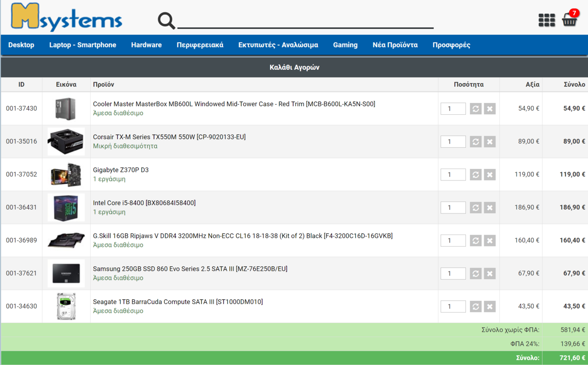Open Εκτυπωτές - Αναλώσιμα menu
The image size is (588, 365).
[x=278, y=45]
